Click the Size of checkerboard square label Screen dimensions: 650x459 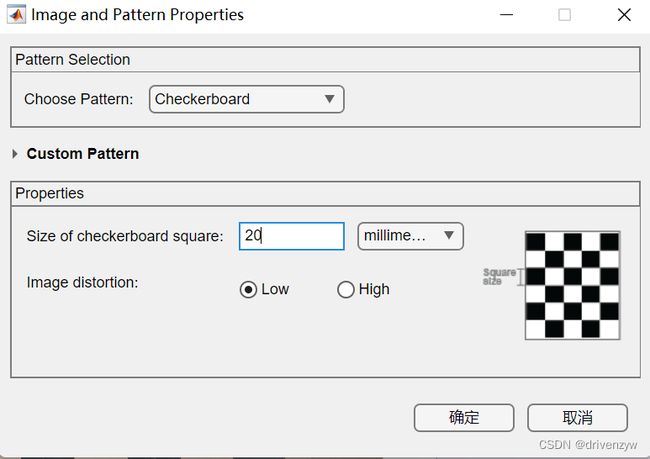(x=125, y=236)
